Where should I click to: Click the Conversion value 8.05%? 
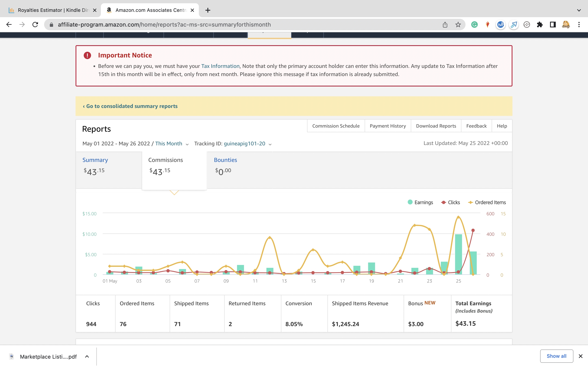294,324
